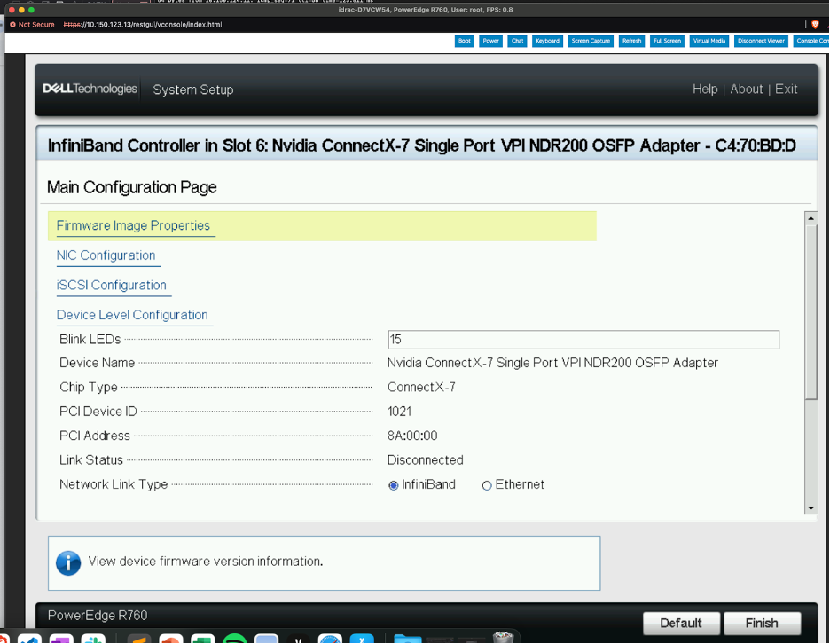This screenshot has width=830, height=644.
Task: Click the Blink LEDs input field
Action: coord(583,339)
